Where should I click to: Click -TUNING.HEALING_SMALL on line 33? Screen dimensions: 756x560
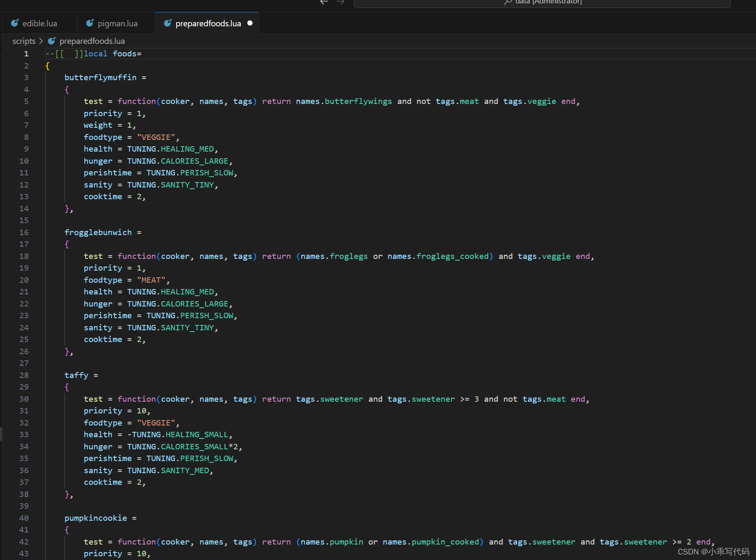tap(178, 435)
